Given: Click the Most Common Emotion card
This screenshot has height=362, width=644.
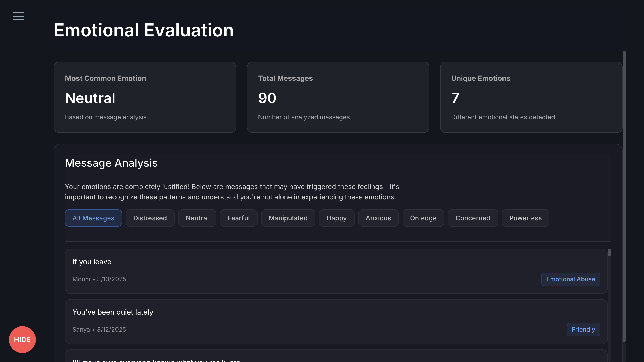Looking at the screenshot, I should click(144, 97).
